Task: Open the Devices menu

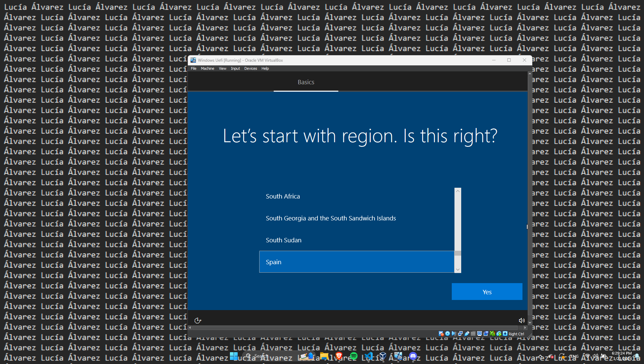Action: (250, 68)
